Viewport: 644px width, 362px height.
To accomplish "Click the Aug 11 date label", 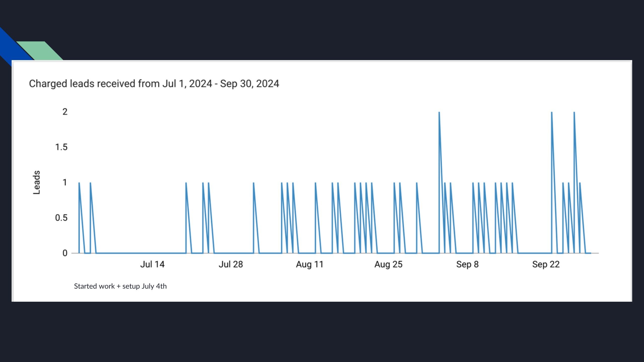I will pyautogui.click(x=309, y=264).
